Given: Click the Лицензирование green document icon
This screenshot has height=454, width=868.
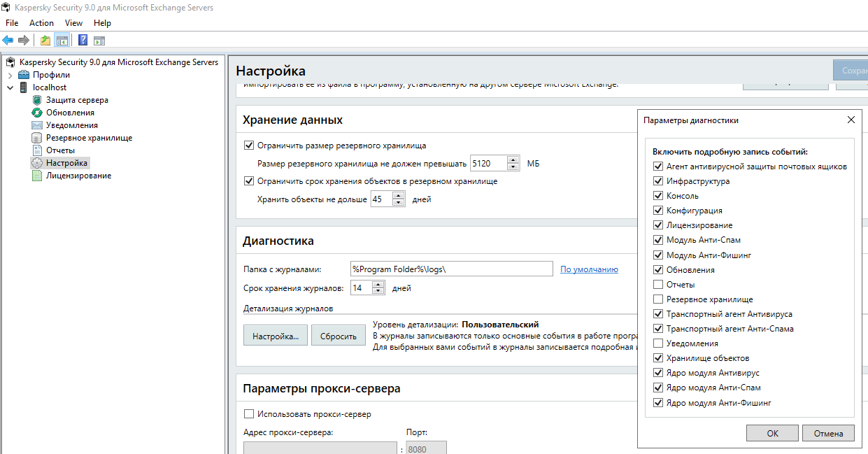Looking at the screenshot, I should click(x=37, y=176).
